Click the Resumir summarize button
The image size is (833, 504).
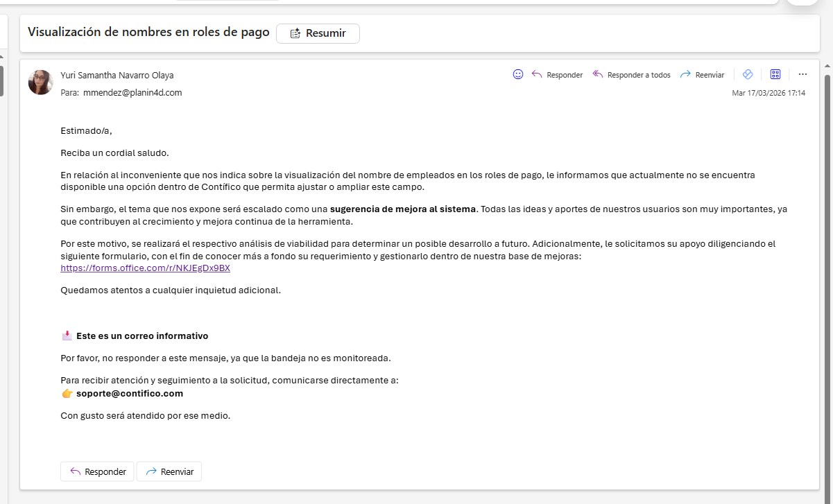[318, 33]
